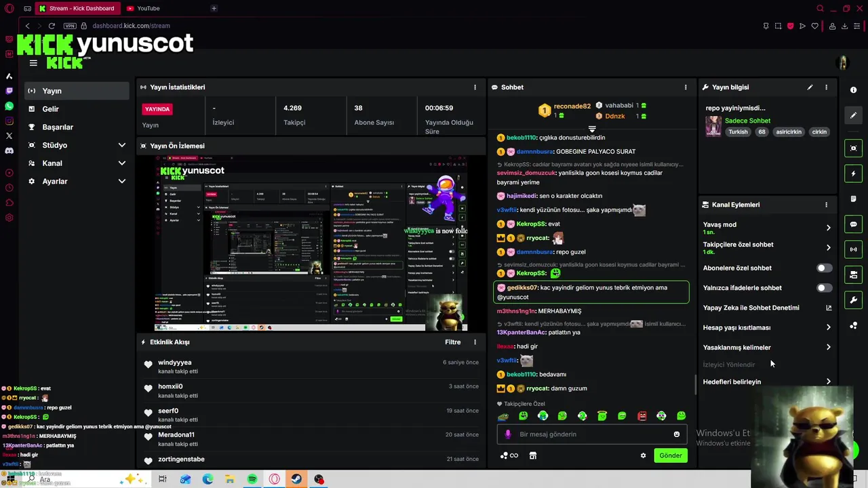Click the Sadece Sohbet category link

click(747, 121)
